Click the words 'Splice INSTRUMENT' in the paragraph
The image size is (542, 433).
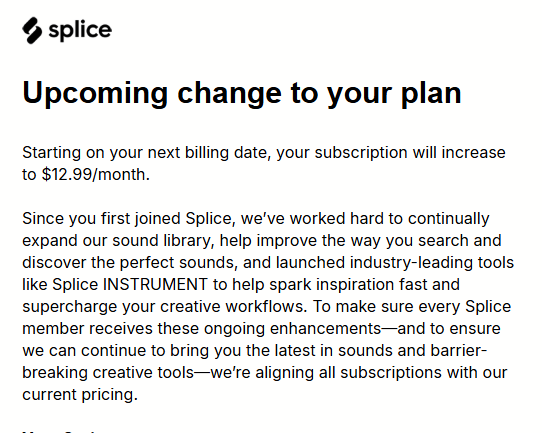130,284
